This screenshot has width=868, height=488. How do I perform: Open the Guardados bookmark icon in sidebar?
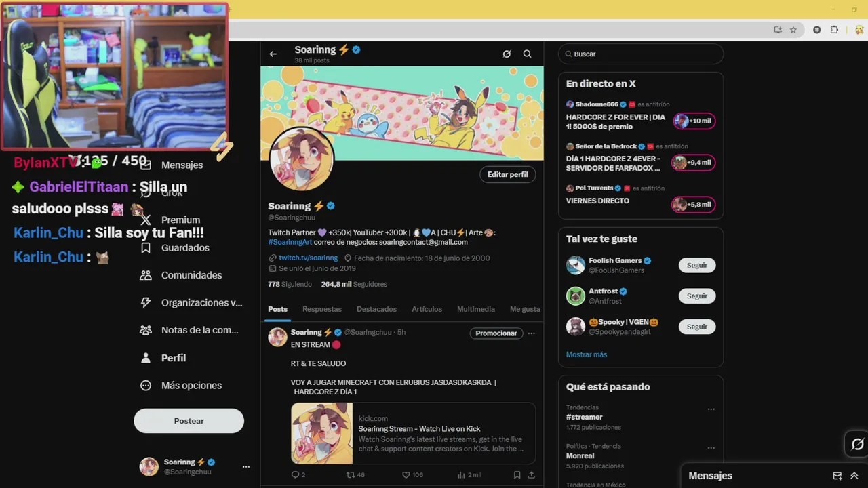tap(146, 248)
